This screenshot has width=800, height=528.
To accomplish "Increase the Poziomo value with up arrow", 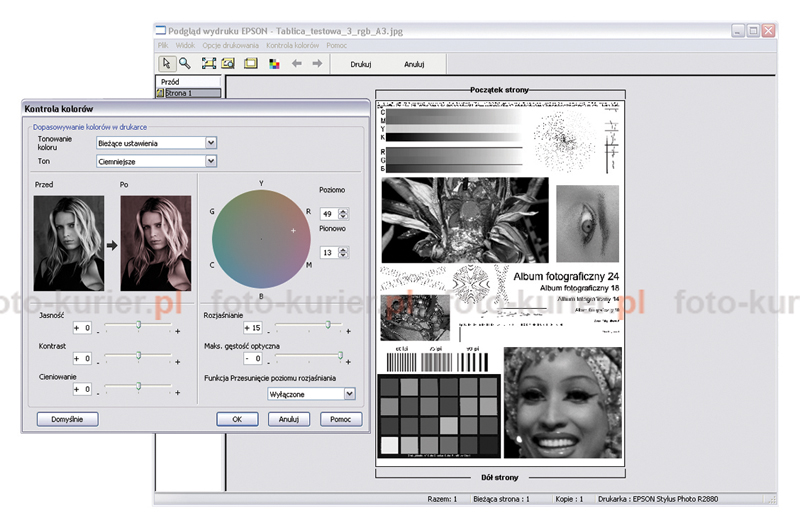I will [344, 210].
